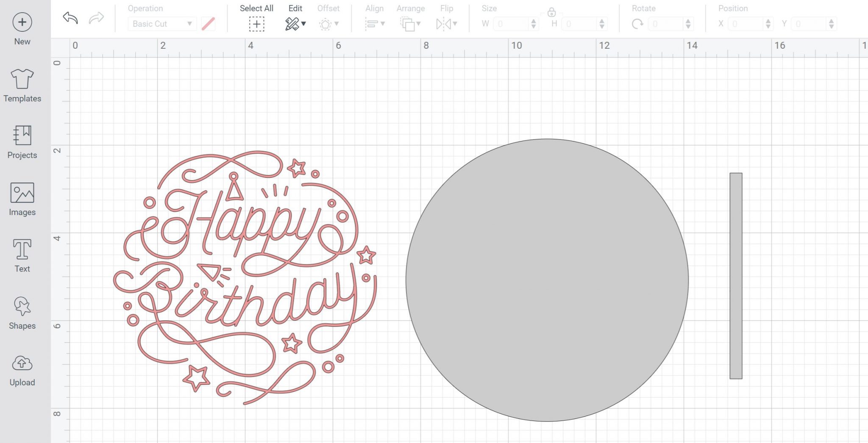Open the Images library
868x443 pixels.
(22, 193)
